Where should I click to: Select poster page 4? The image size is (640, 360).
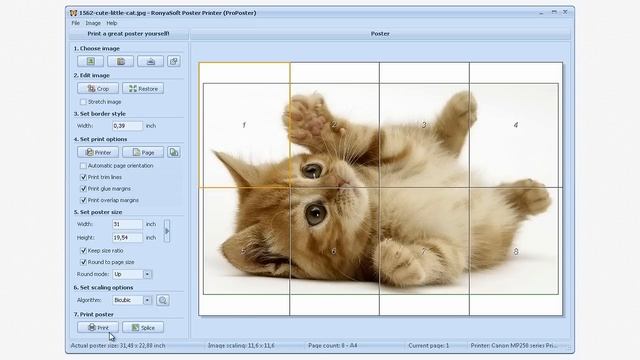click(x=516, y=125)
